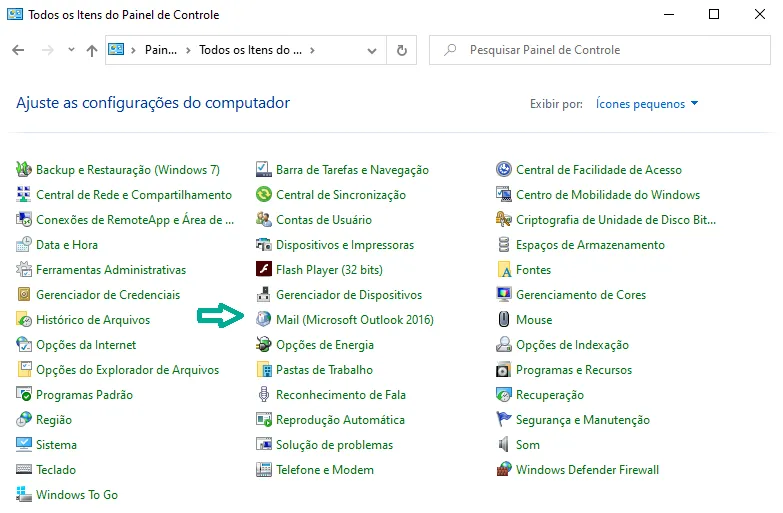Open Centro de Mobilidade do Windows link
This screenshot has width=783, height=513.
pyautogui.click(x=608, y=195)
